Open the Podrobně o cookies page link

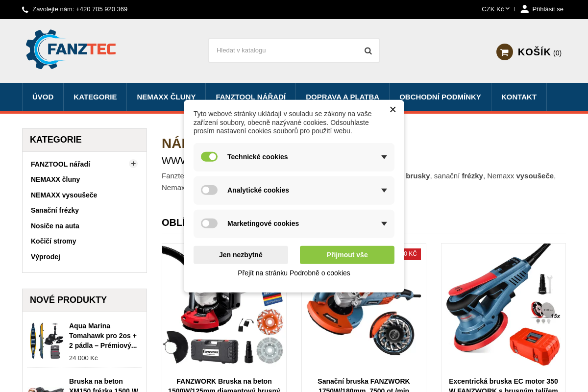(294, 273)
